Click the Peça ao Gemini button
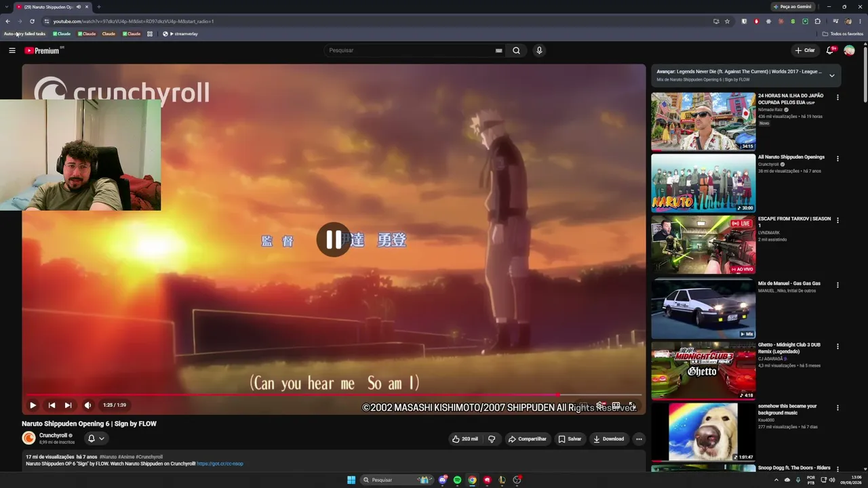Viewport: 868px width, 488px height. coord(793,7)
